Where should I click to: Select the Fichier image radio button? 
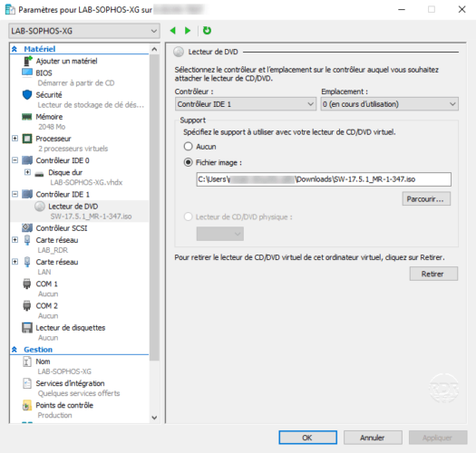pyautogui.click(x=189, y=162)
